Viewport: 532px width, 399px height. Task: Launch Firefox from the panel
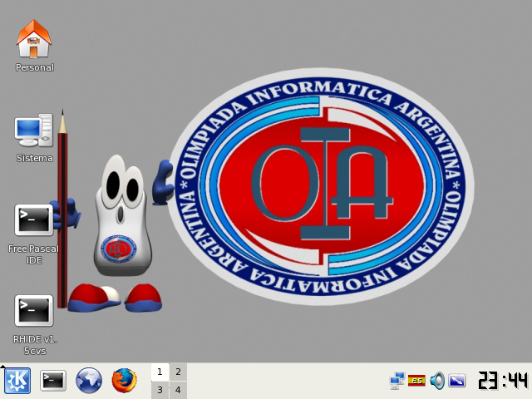tap(124, 381)
